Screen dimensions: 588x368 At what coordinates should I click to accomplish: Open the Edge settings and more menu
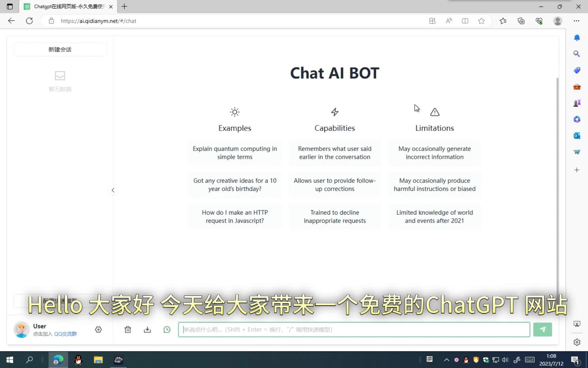click(576, 21)
